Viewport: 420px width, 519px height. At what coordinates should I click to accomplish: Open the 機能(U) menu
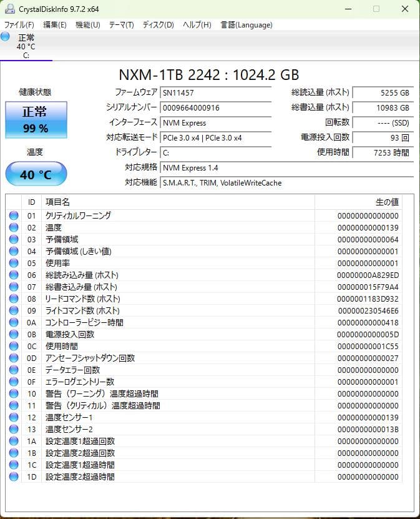[87, 25]
